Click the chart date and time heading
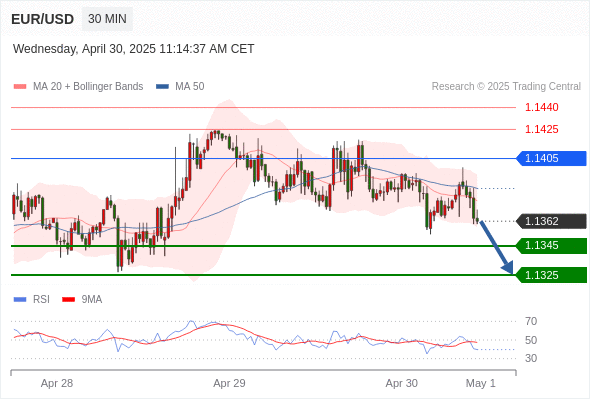 pyautogui.click(x=134, y=49)
